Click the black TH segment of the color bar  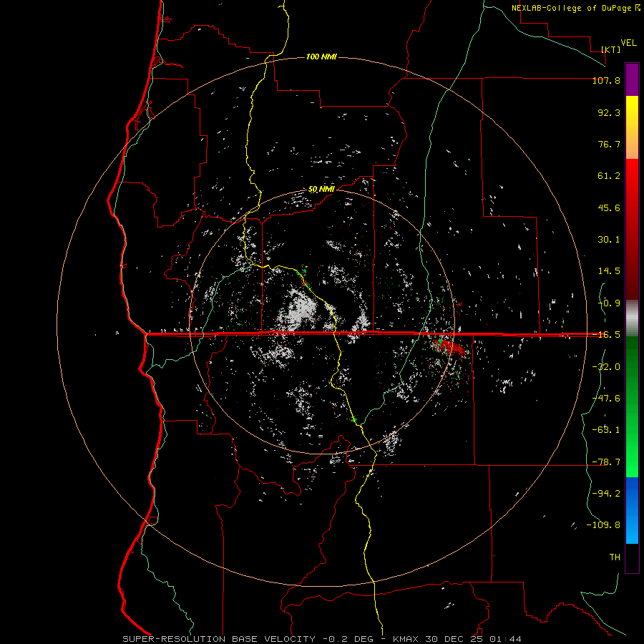pos(632,558)
